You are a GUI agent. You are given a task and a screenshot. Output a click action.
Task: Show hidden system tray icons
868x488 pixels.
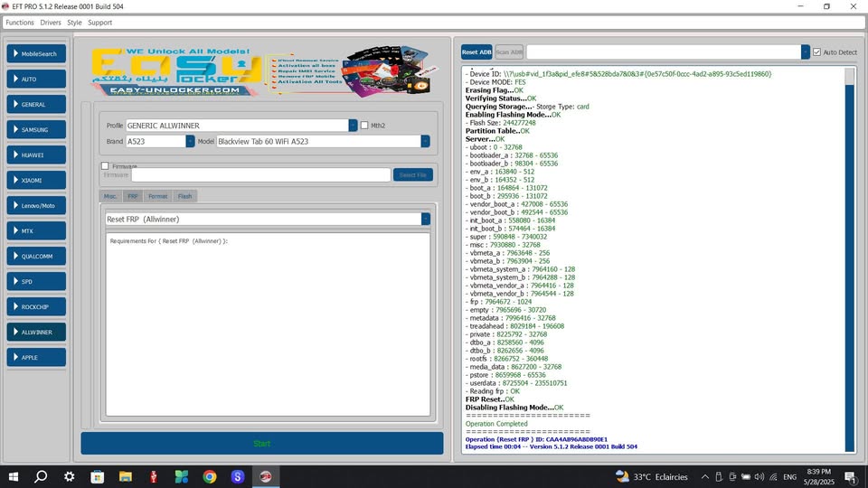[x=704, y=477]
